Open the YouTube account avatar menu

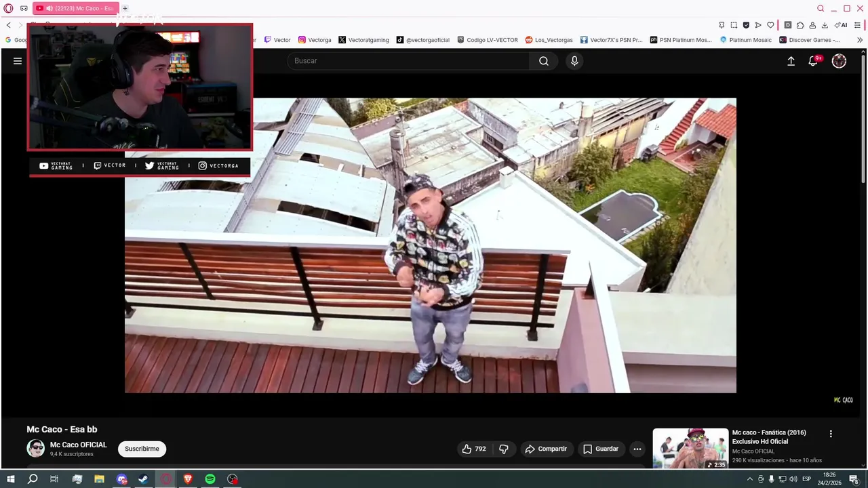[x=840, y=61]
